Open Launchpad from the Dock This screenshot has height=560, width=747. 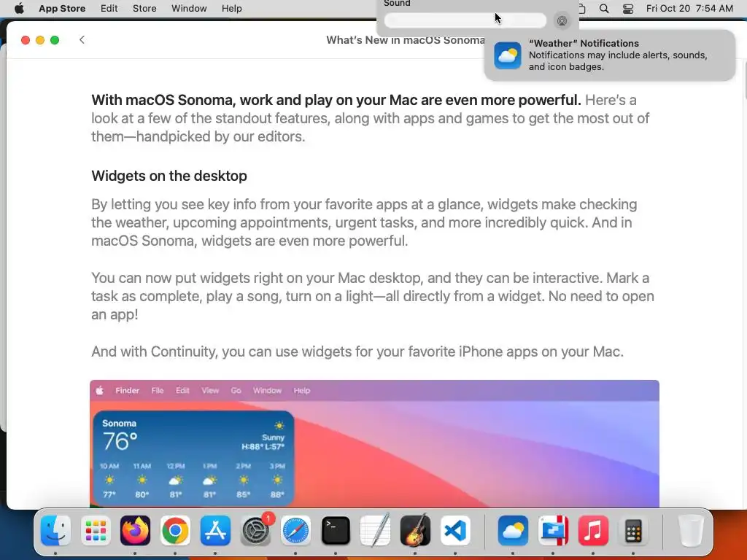click(96, 530)
